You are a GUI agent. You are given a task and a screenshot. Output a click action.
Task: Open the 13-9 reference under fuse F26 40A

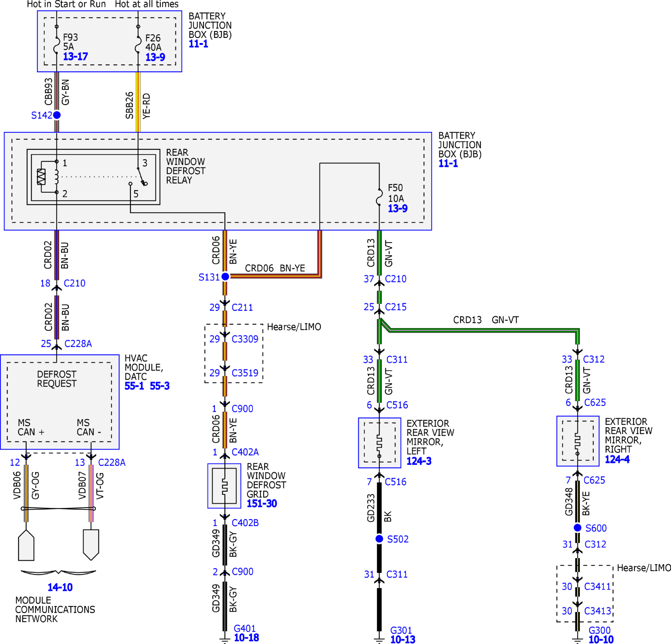(155, 57)
